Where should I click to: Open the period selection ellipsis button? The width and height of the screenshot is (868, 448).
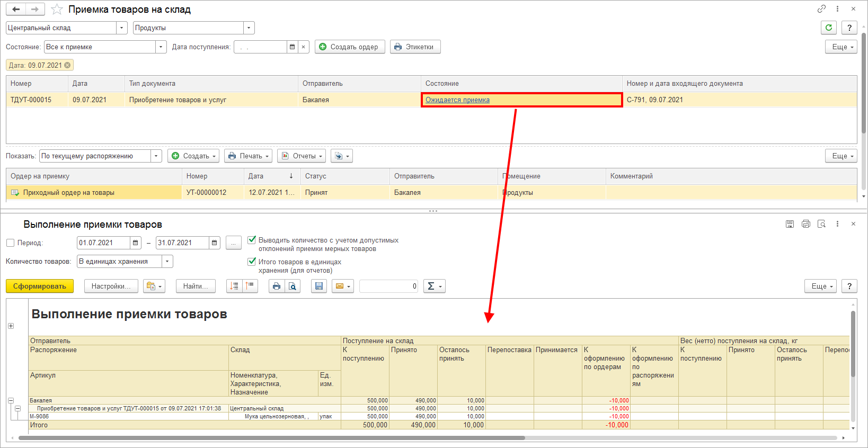[234, 243]
